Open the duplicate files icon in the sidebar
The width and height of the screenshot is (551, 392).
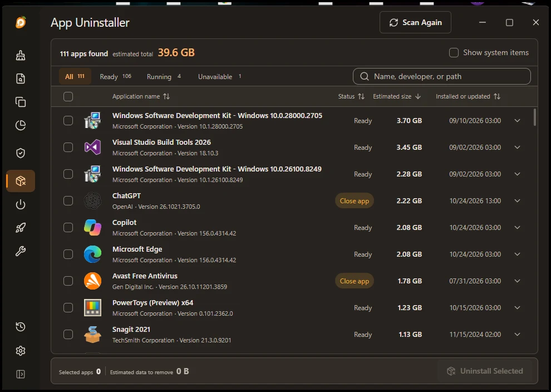pos(21,102)
